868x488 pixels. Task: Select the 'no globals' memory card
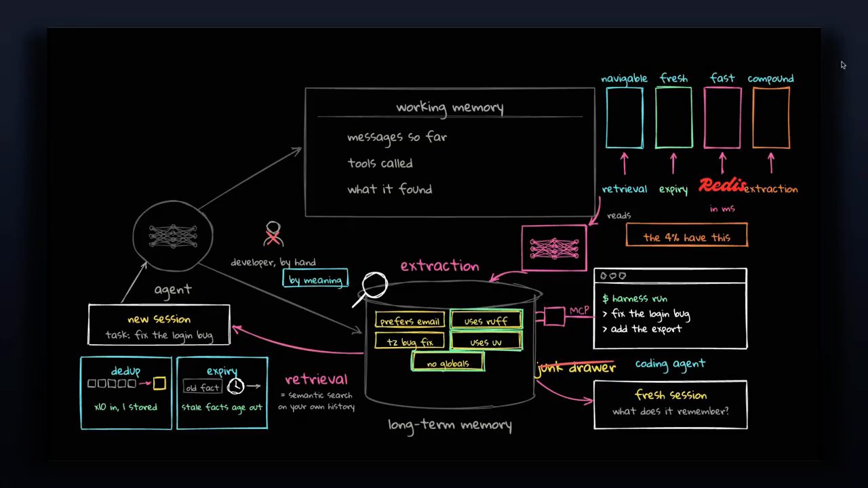448,363
